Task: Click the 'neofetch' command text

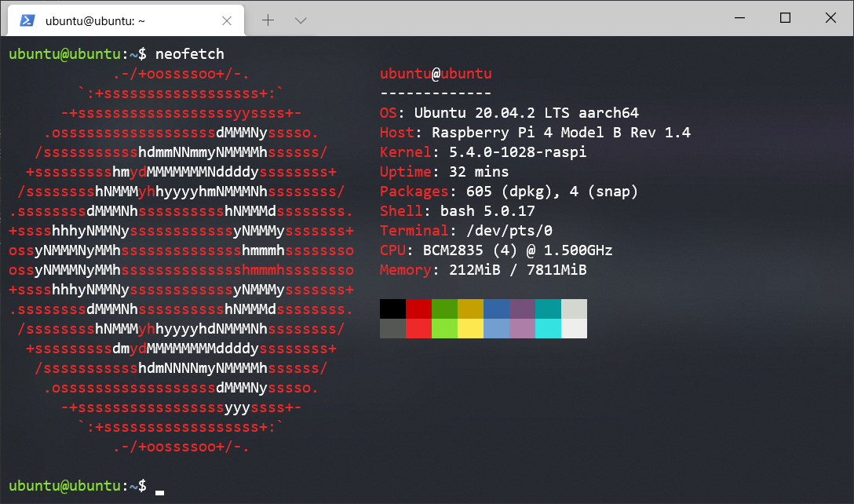Action: tap(189, 54)
